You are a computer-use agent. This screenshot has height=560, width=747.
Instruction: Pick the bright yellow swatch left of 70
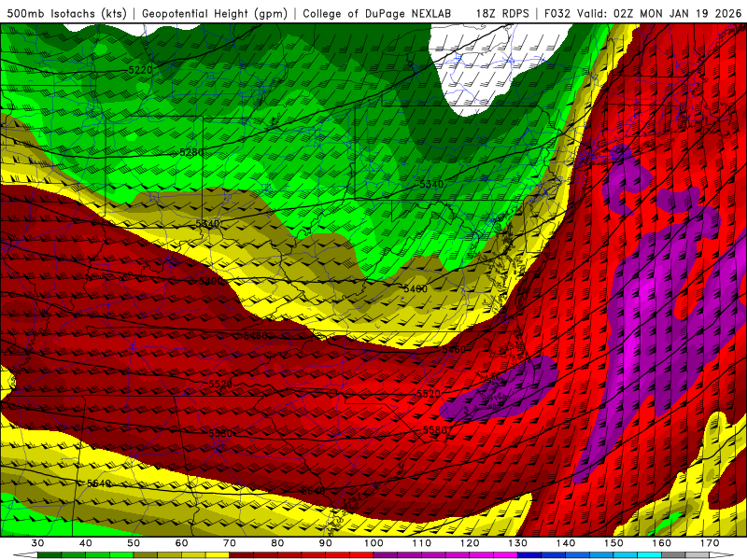coord(218,555)
